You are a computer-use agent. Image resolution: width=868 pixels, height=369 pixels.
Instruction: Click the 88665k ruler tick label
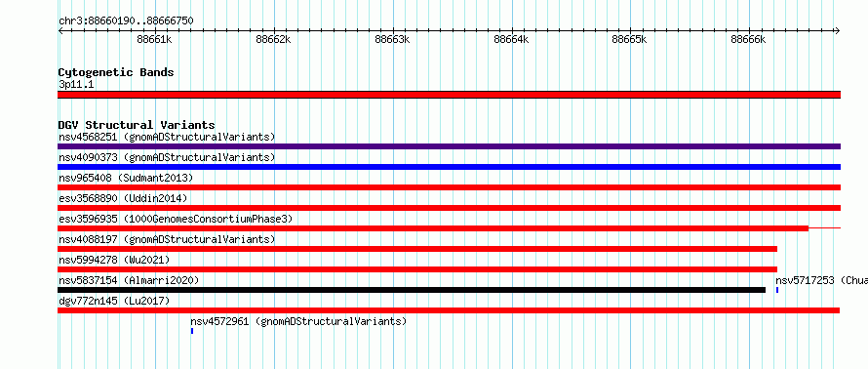coord(629,39)
